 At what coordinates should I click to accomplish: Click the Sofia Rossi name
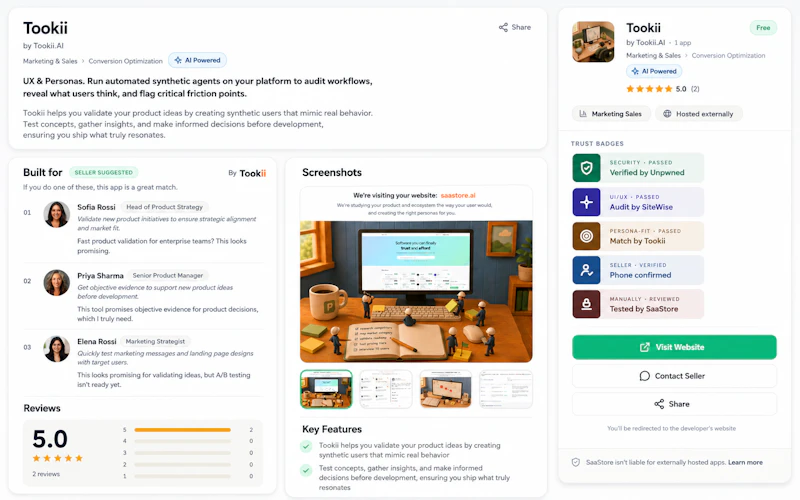96,207
